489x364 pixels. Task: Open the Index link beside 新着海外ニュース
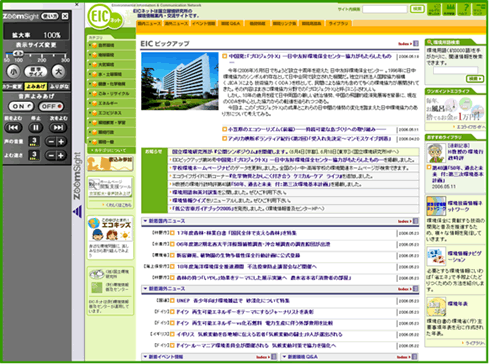tap(408, 289)
